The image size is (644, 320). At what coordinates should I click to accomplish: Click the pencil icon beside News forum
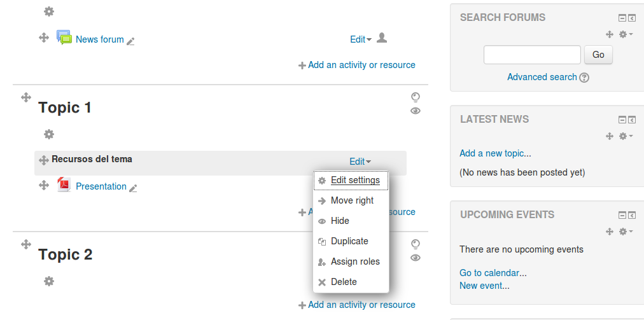tap(130, 41)
